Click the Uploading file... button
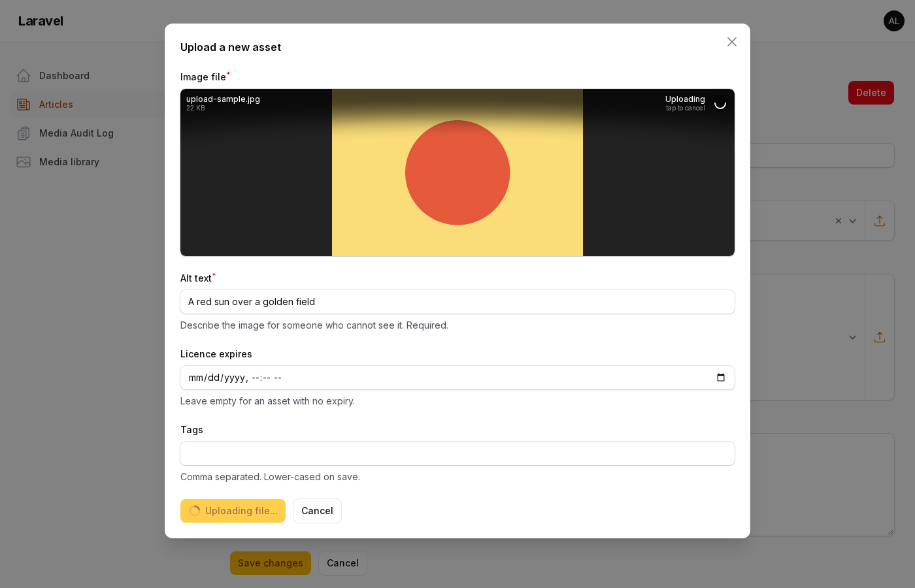This screenshot has height=588, width=915. point(233,511)
